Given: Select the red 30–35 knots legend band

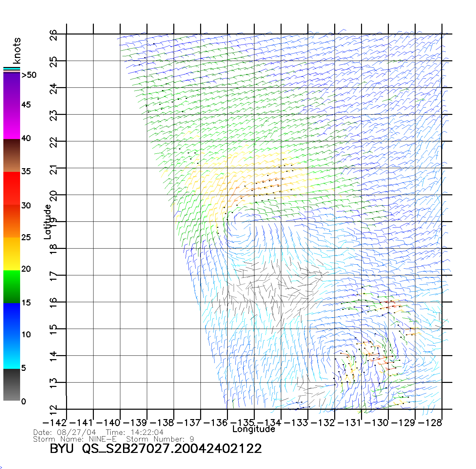Looking at the screenshot, I should (x=12, y=188).
